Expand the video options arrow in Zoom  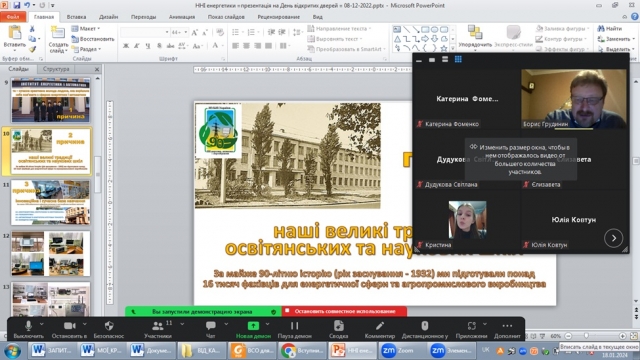pyautogui.click(x=84, y=324)
